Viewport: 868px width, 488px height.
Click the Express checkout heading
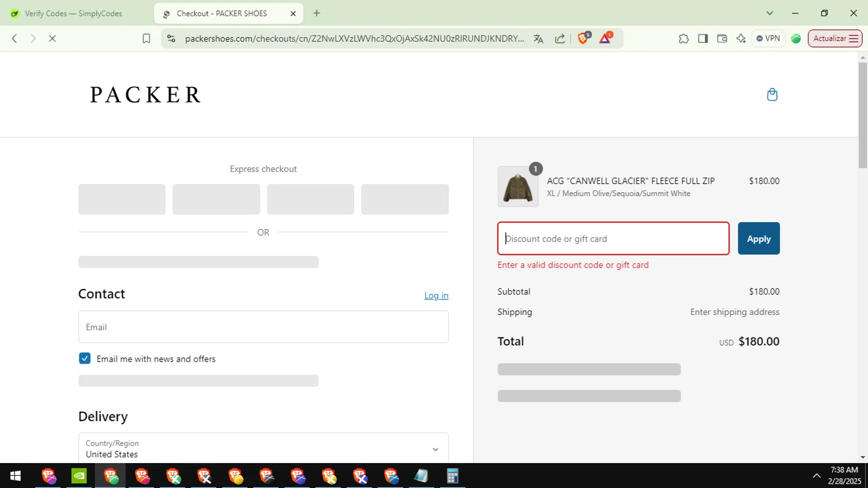(x=263, y=169)
